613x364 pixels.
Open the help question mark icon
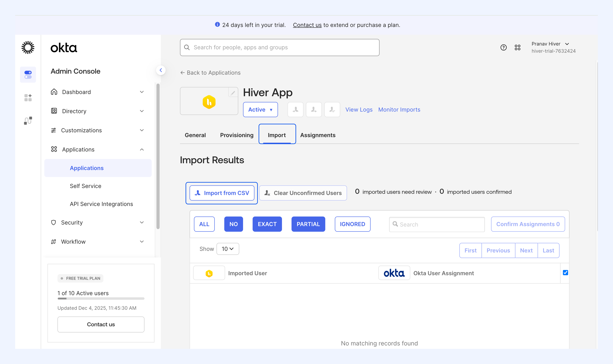(x=503, y=47)
